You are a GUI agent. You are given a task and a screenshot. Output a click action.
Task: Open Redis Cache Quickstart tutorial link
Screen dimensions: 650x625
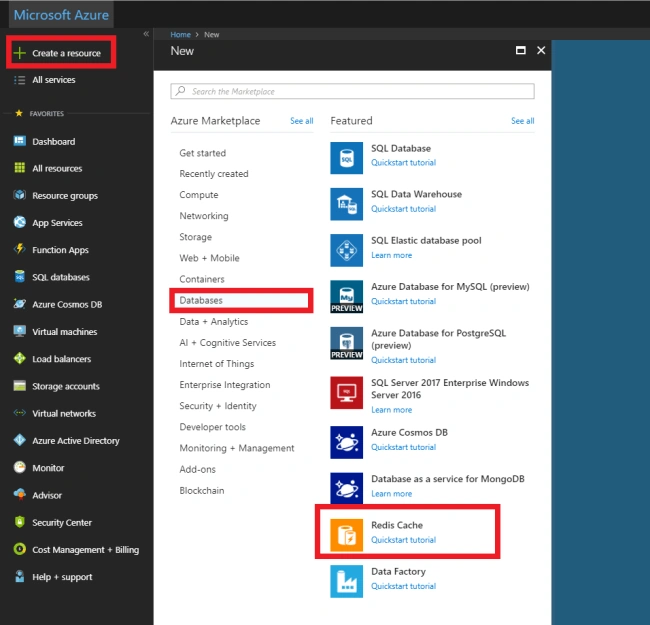pos(403,540)
